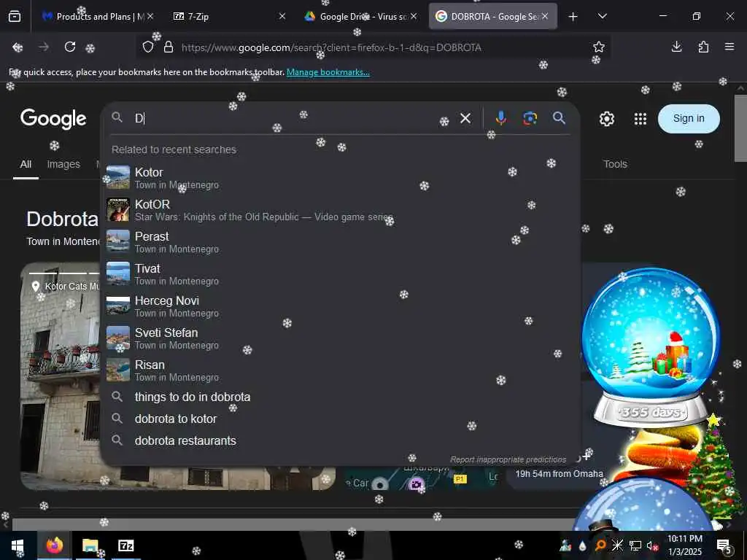747x560 pixels.
Task: Click Report inappropriate predictions link
Action: 508,459
